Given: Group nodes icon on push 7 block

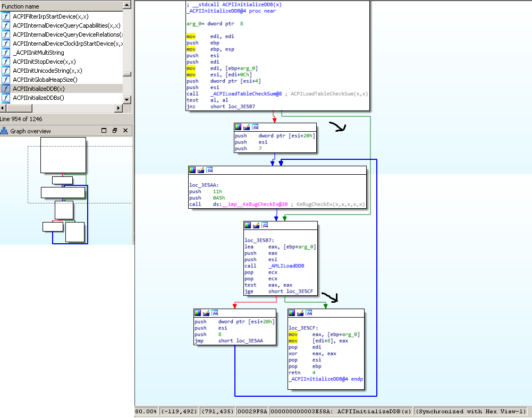Looking at the screenshot, I should (x=255, y=127).
